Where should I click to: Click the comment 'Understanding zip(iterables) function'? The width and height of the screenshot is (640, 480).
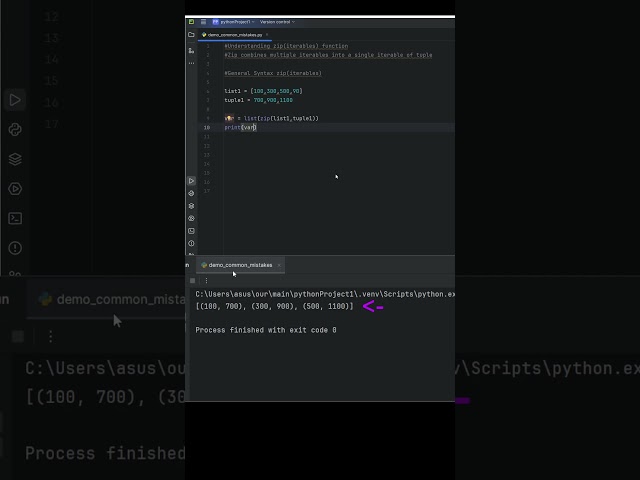click(286, 46)
